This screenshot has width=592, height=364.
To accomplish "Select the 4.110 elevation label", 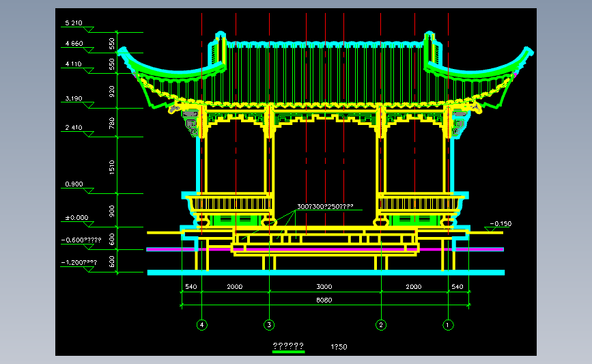I will 74,64.
